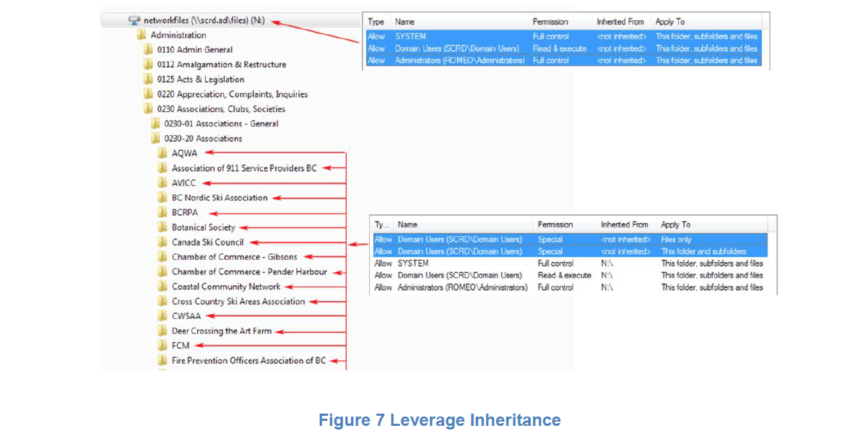Open 0230-20 Associations folder
This screenshot has height=436, width=868.
203,139
